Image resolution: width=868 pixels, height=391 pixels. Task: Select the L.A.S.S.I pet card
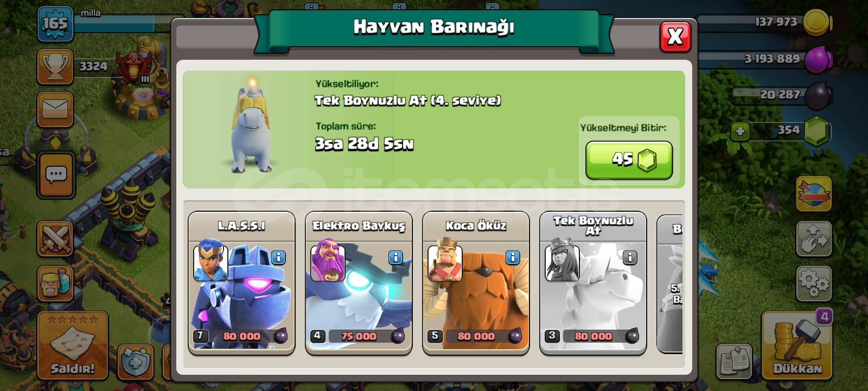241,283
